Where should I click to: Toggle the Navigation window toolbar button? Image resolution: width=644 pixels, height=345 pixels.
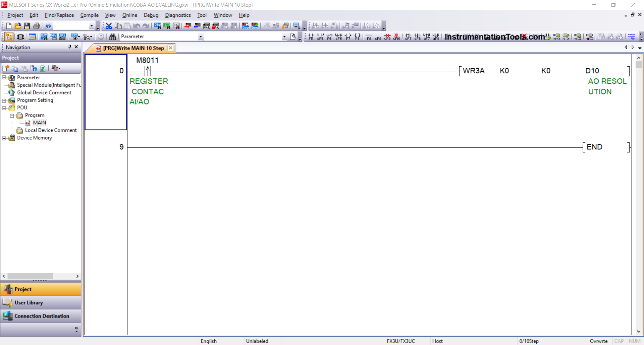(x=9, y=37)
